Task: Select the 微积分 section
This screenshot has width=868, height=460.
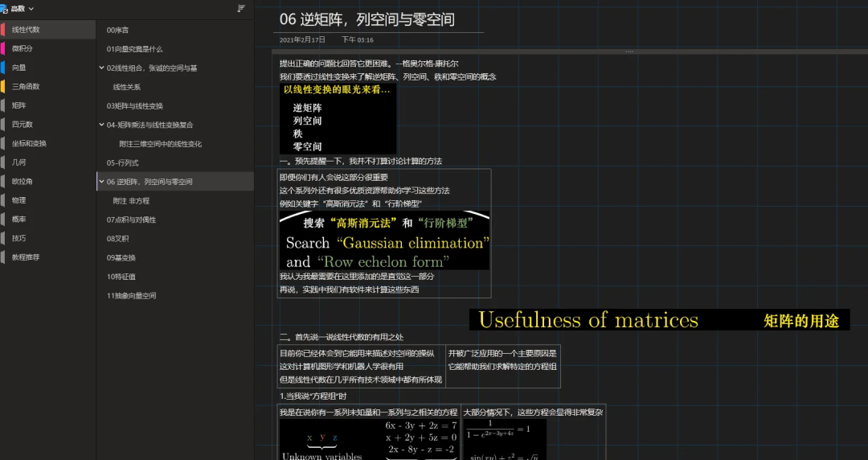Action: coord(48,49)
